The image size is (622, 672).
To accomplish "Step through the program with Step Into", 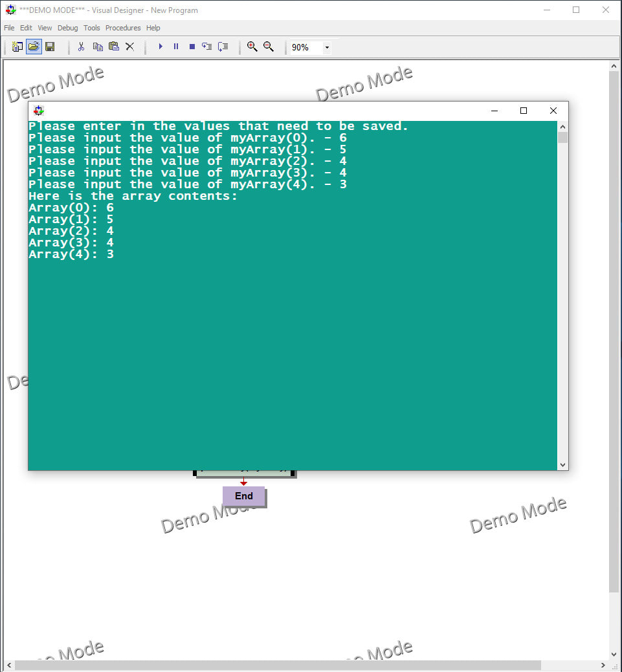I will pyautogui.click(x=207, y=46).
